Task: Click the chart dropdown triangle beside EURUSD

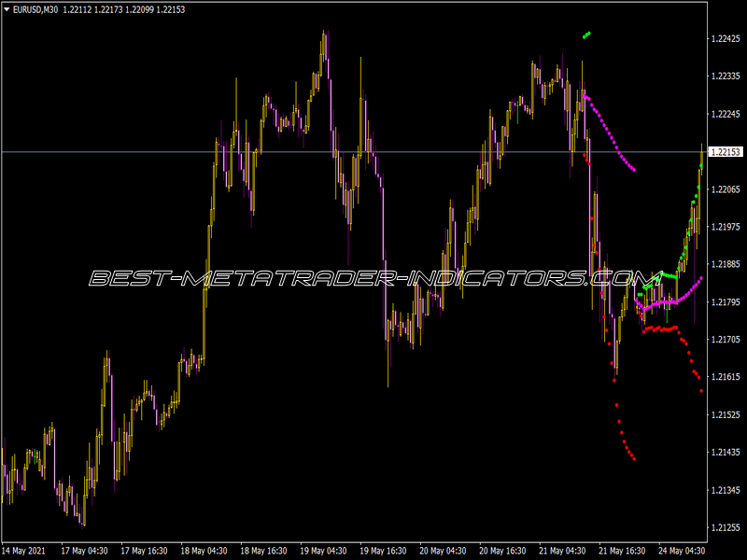Action: pos(7,9)
